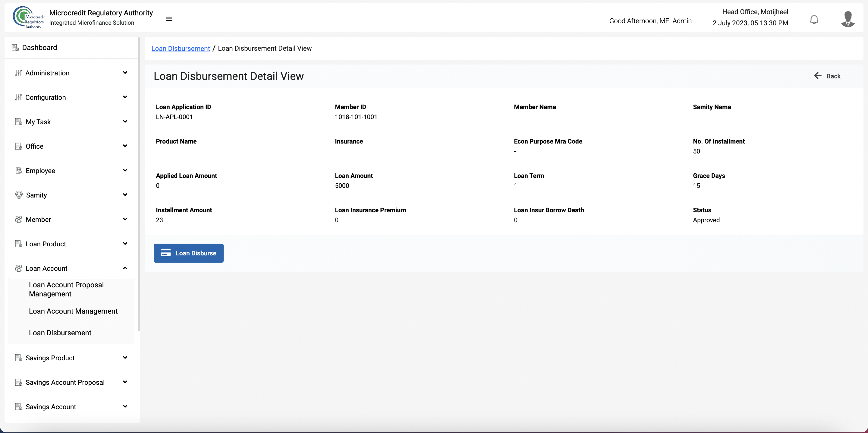Click the Configuration sliders icon
The height and width of the screenshot is (433, 868).
click(18, 97)
